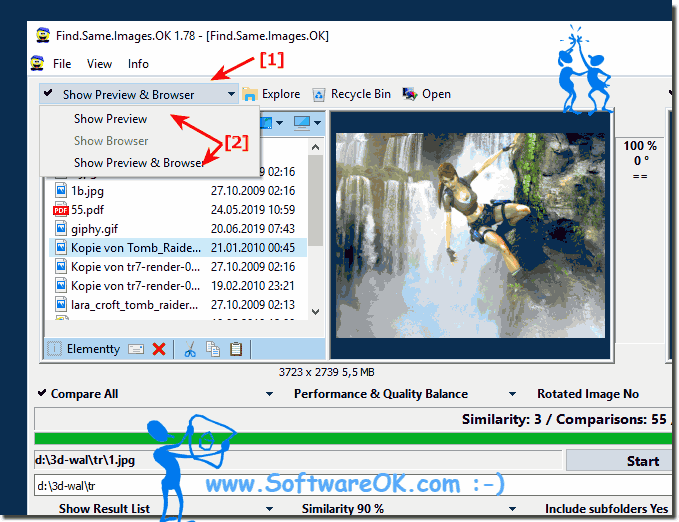This screenshot has height=522, width=679.
Task: Click the 3723 x 2739 5,5 MB label
Action: click(x=327, y=372)
